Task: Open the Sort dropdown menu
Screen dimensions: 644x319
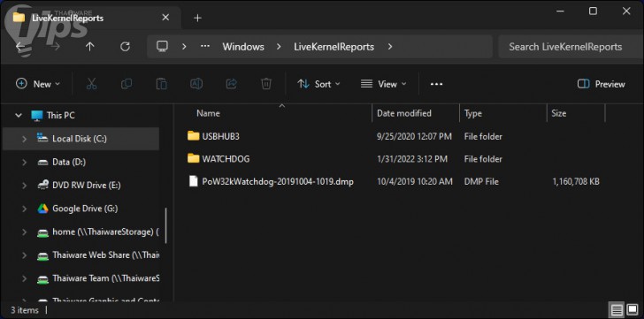Action: click(318, 84)
